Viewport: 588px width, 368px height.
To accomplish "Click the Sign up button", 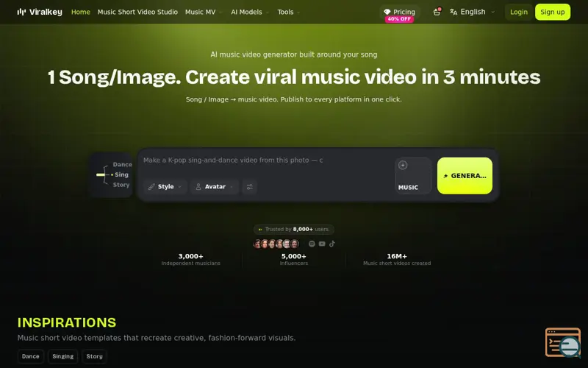I will tap(553, 12).
